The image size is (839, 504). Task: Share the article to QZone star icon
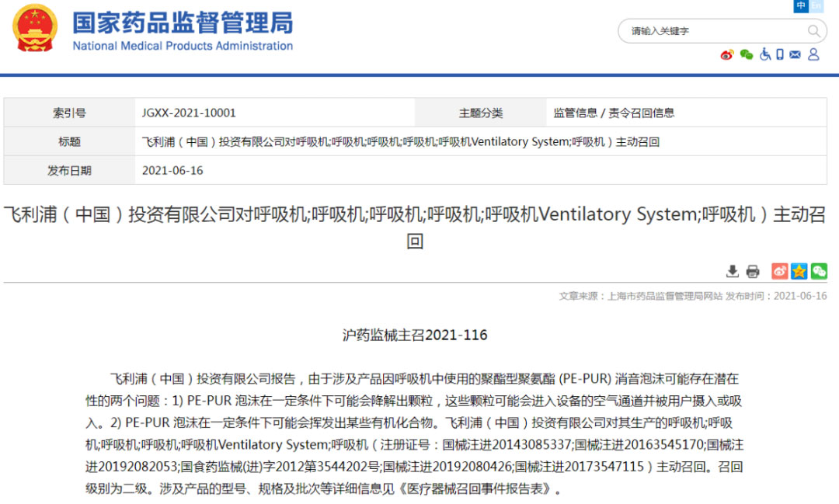(799, 271)
